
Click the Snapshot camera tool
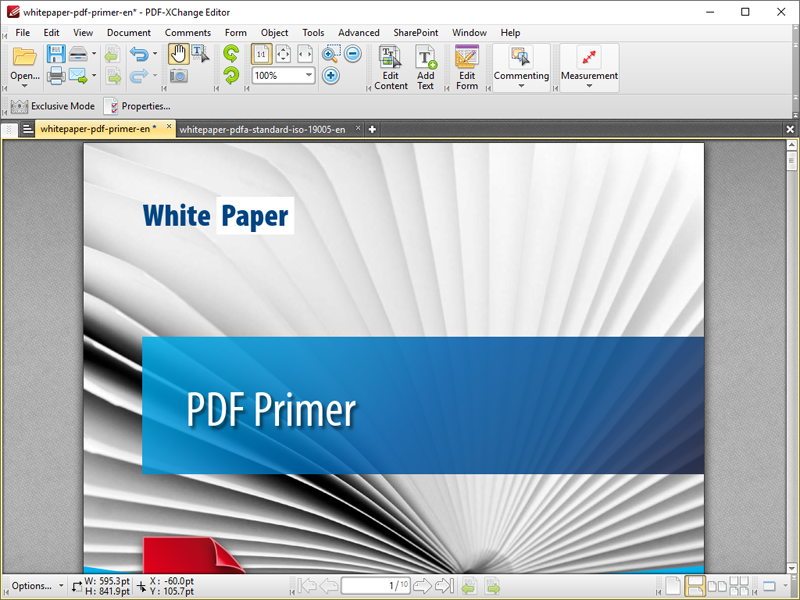pyautogui.click(x=177, y=76)
